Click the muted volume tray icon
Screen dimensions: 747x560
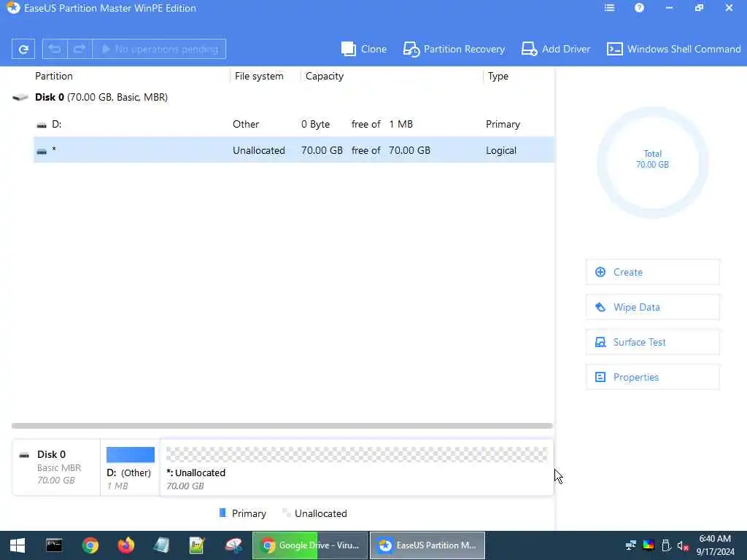[x=683, y=545]
